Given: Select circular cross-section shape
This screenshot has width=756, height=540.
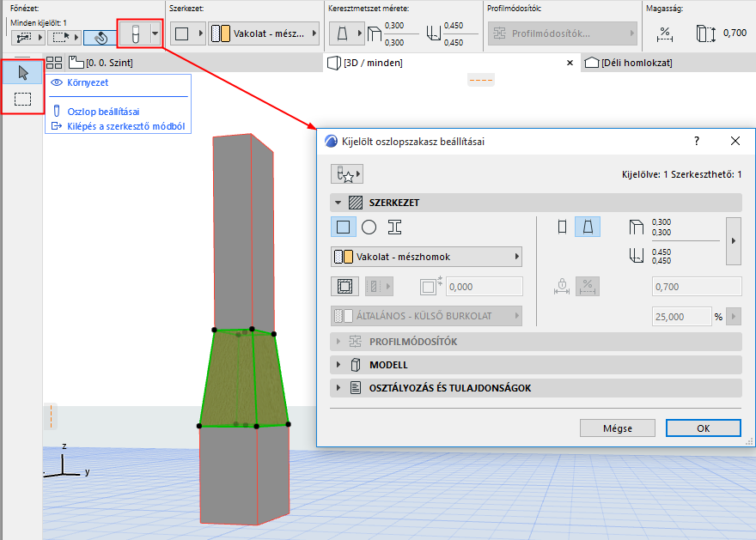Looking at the screenshot, I should point(369,228).
